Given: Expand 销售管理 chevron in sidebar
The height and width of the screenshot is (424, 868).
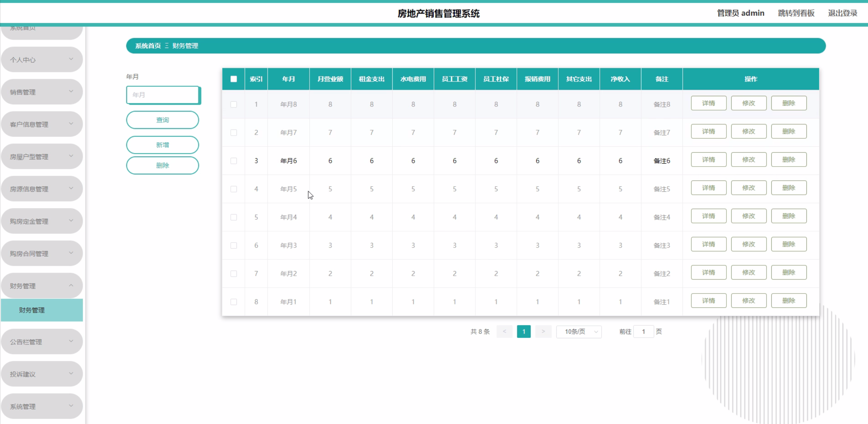Looking at the screenshot, I should (x=71, y=91).
